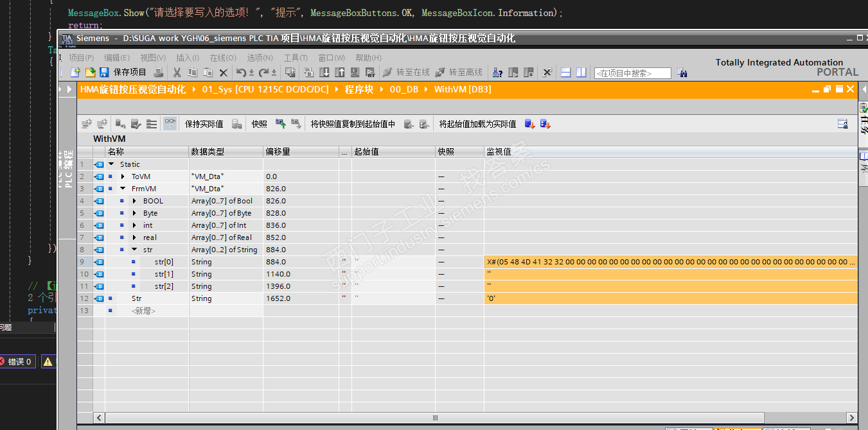Click the Insert row icon in DB toolbar
The height and width of the screenshot is (430, 868).
pyautogui.click(x=87, y=124)
